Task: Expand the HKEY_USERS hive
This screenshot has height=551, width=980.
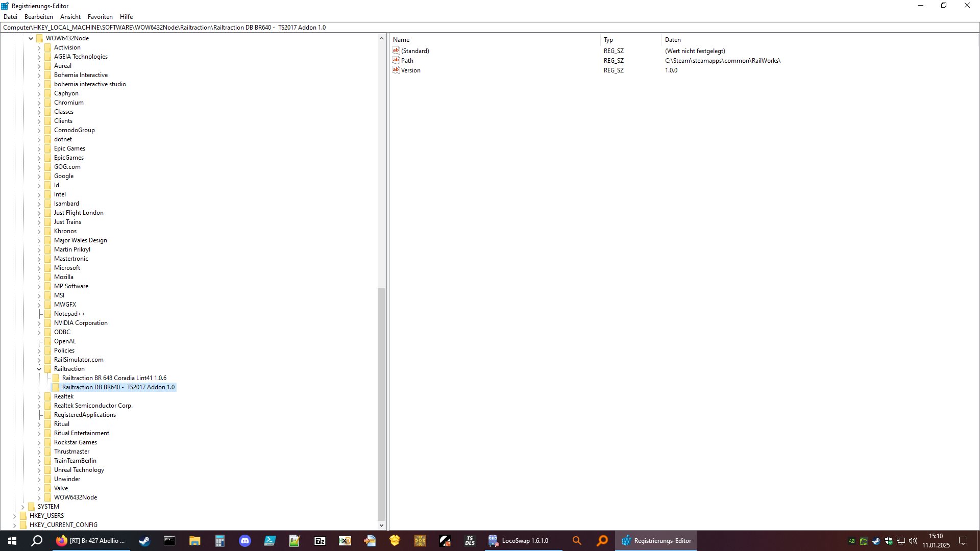Action: [14, 516]
